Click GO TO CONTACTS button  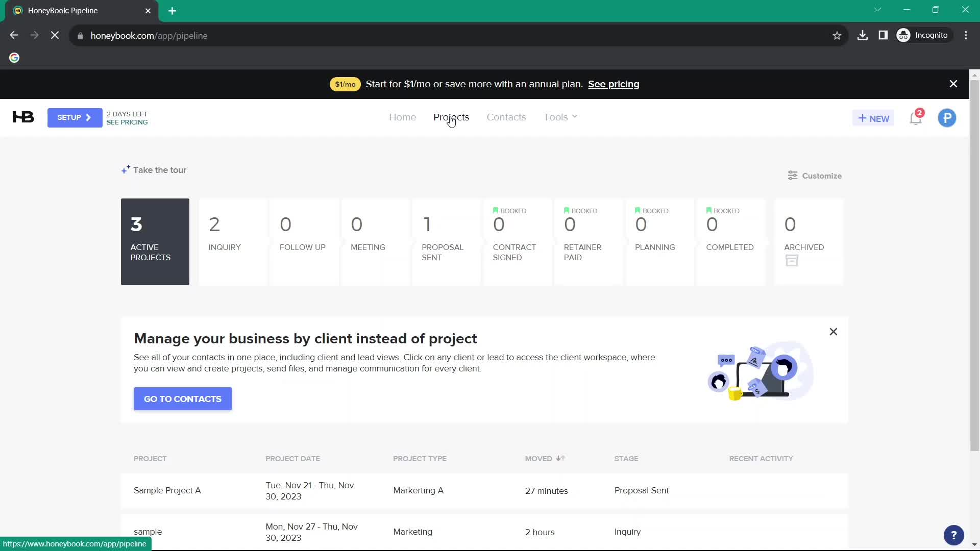[x=183, y=399]
